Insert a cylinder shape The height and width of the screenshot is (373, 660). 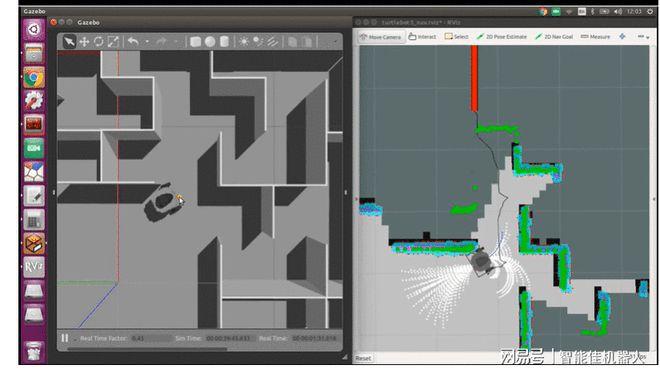[x=224, y=42]
